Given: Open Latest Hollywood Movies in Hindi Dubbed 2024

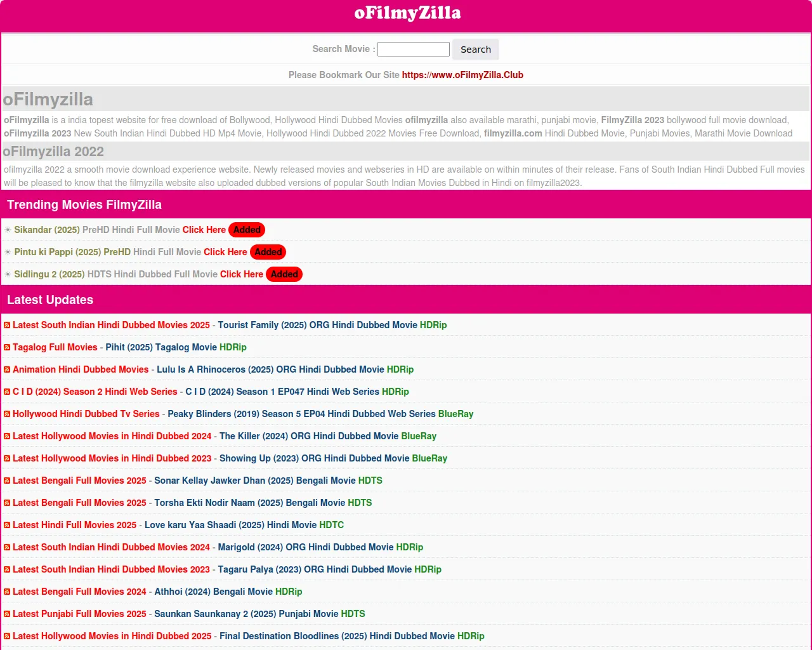Looking at the screenshot, I should (112, 436).
